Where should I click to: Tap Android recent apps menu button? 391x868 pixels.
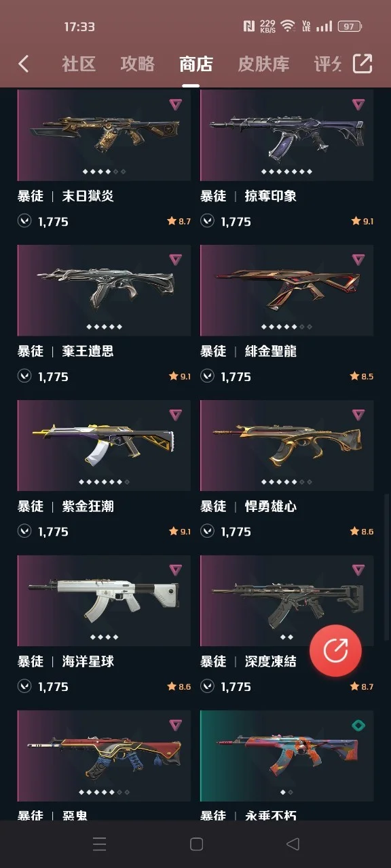(99, 844)
